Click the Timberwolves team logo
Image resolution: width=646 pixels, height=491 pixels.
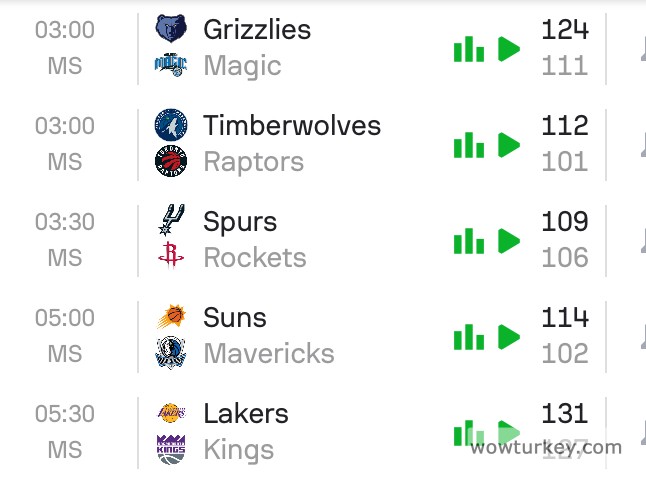pos(171,126)
